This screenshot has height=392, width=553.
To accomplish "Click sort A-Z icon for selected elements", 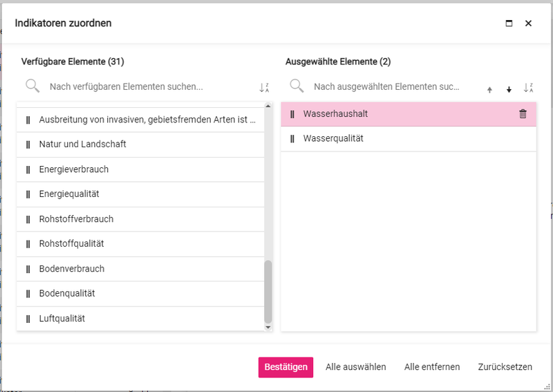I will tap(528, 88).
